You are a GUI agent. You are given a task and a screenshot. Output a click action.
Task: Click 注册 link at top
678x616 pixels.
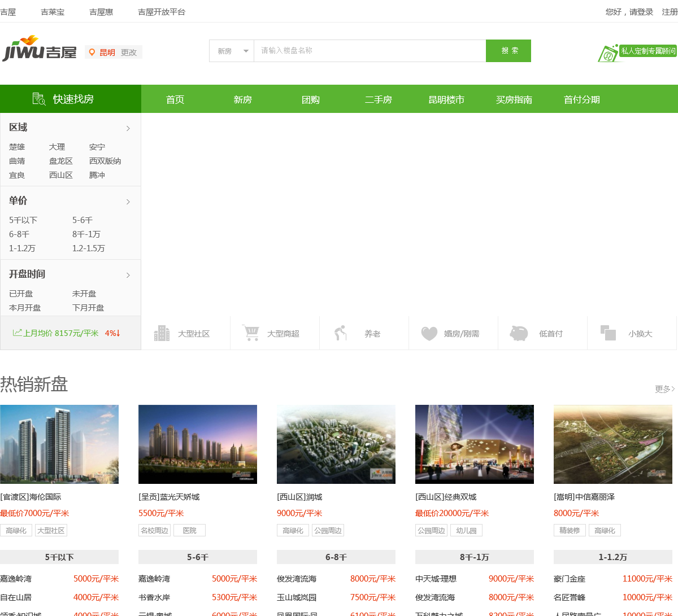coord(670,12)
